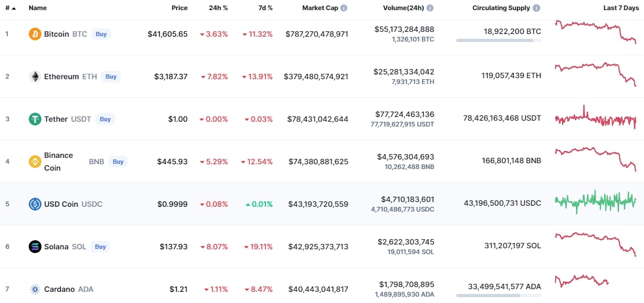Click USD Coin market cap $43,193,720,559

[x=318, y=204]
